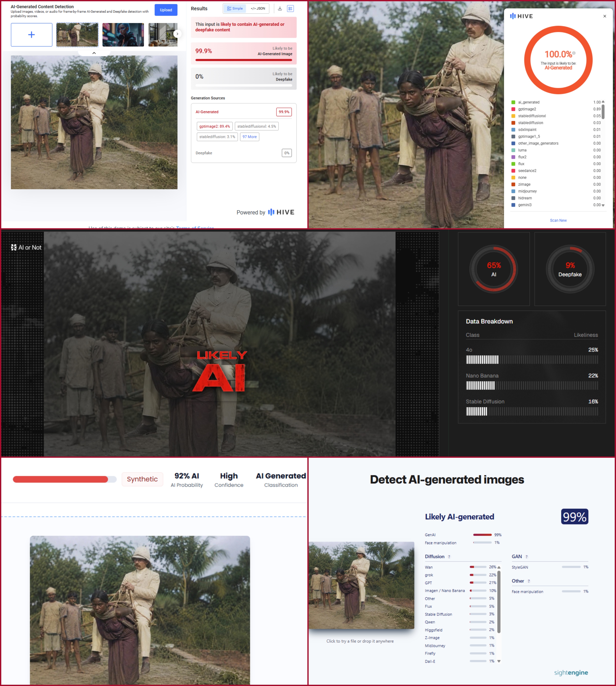The height and width of the screenshot is (686, 616).
Task: Click the info icon beside 100.0%
Action: 574,53
